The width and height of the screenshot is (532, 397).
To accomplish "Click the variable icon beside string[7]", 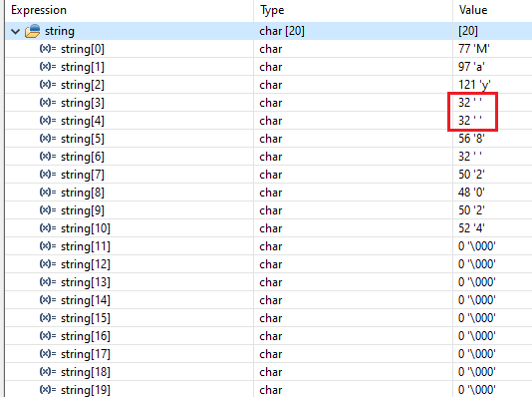I will coord(48,175).
